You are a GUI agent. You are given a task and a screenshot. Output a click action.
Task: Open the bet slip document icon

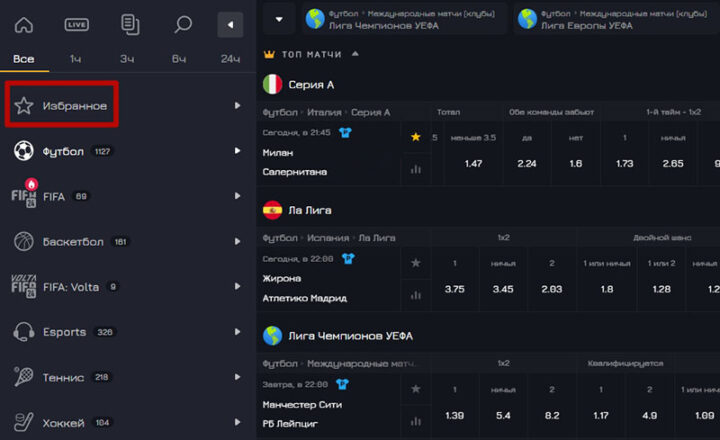pyautogui.click(x=130, y=25)
